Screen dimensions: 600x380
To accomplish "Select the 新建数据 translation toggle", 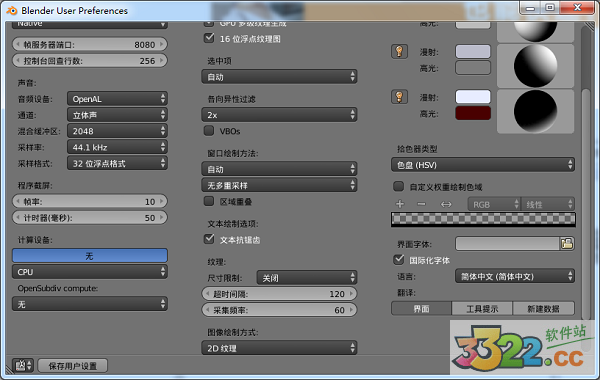I will coord(543,308).
